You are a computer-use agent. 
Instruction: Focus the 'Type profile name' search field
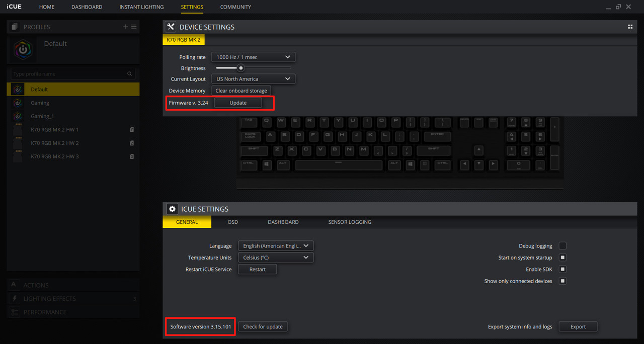(x=73, y=74)
